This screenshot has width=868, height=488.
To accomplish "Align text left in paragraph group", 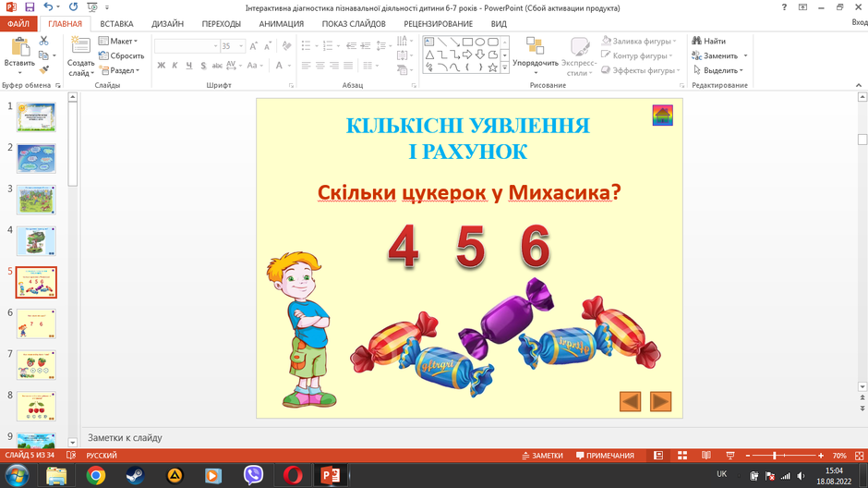I will 307,66.
